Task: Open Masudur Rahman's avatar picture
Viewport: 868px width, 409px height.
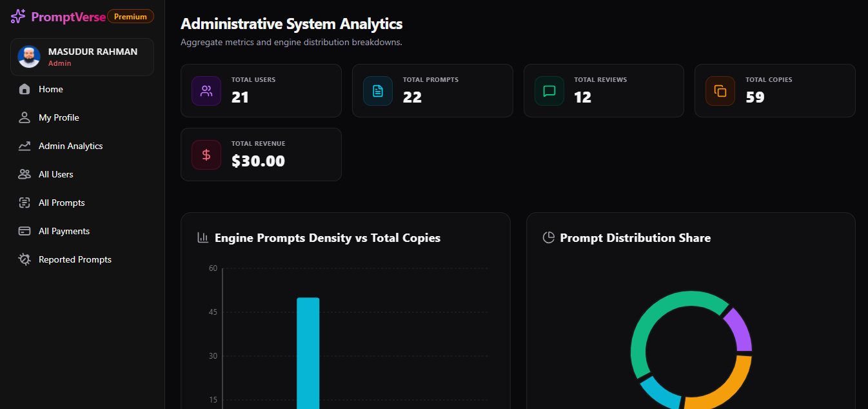Action: (29, 57)
